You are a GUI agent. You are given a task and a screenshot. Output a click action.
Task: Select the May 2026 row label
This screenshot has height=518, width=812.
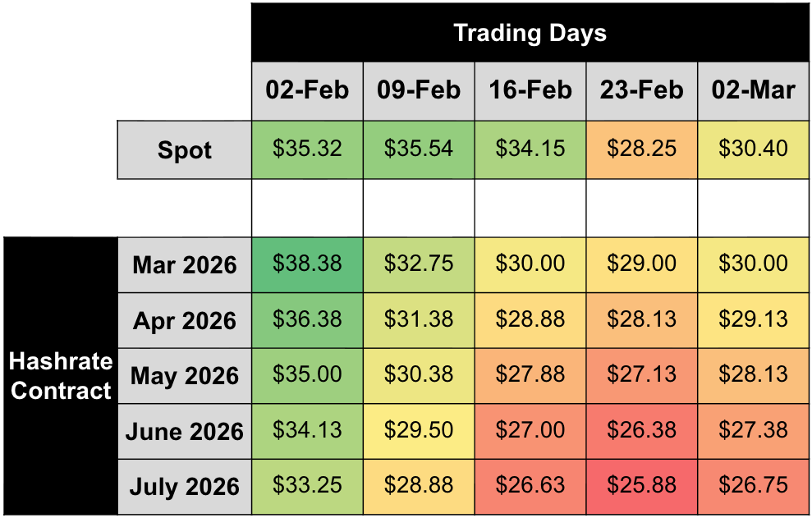coord(185,376)
